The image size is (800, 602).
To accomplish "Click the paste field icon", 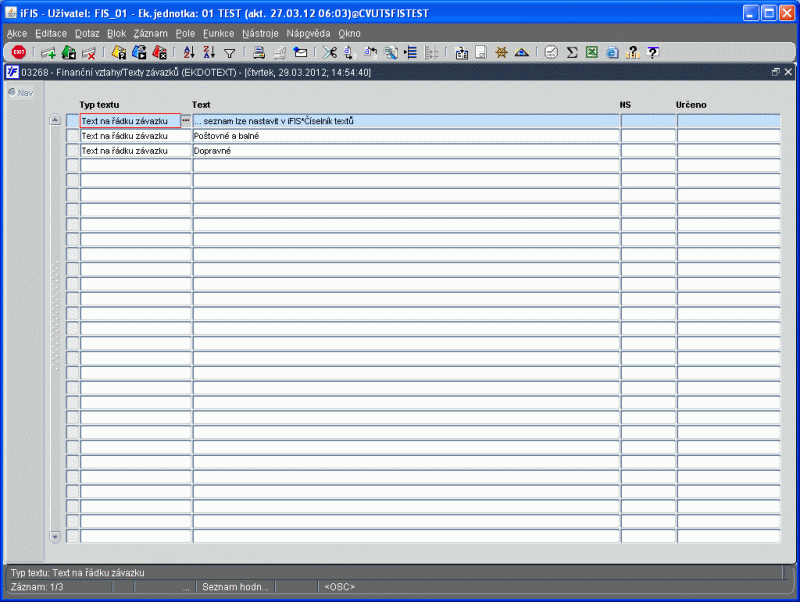I will tap(370, 52).
